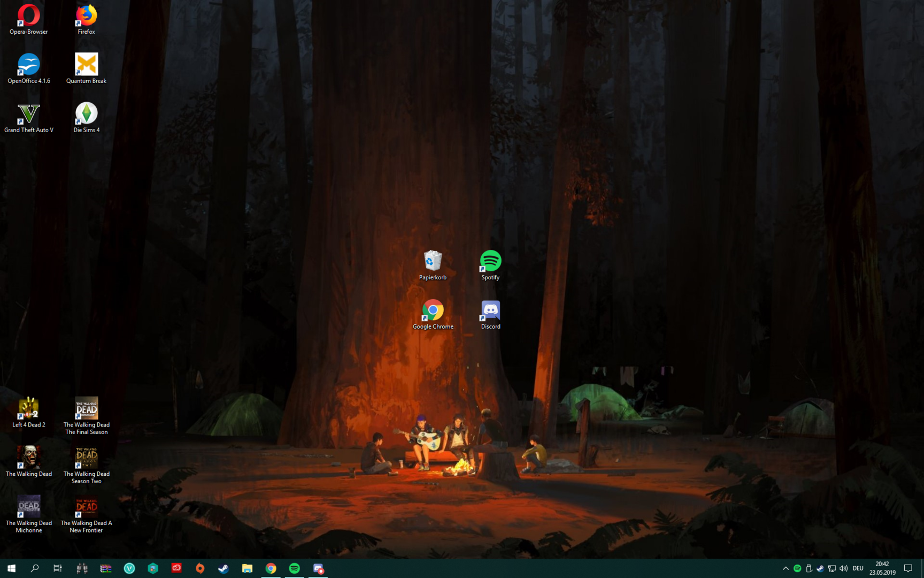Select the Grand Theft Auto V shortcut

point(29,118)
